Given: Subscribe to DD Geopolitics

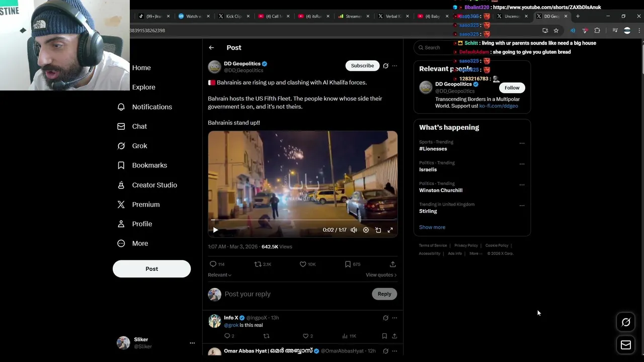Looking at the screenshot, I should click(x=362, y=65).
